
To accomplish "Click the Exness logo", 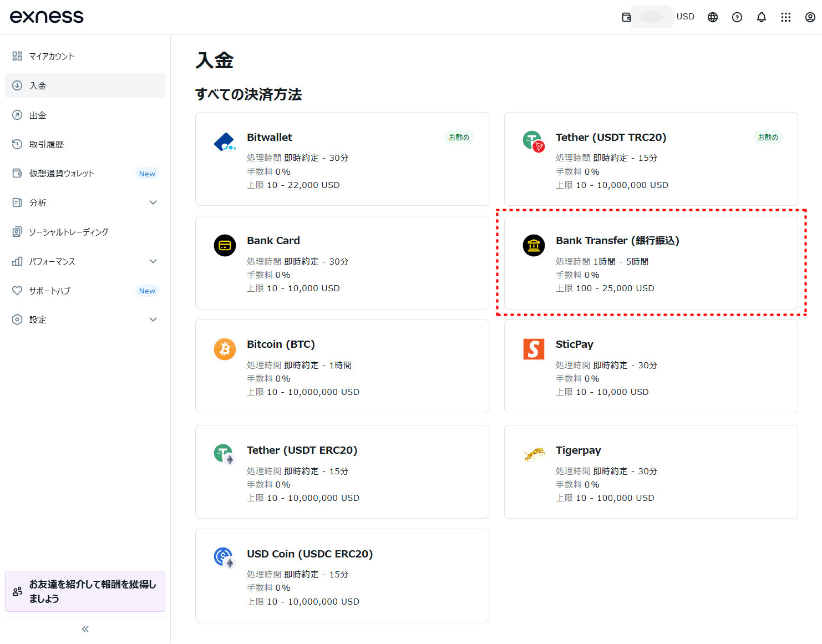I will pyautogui.click(x=47, y=17).
